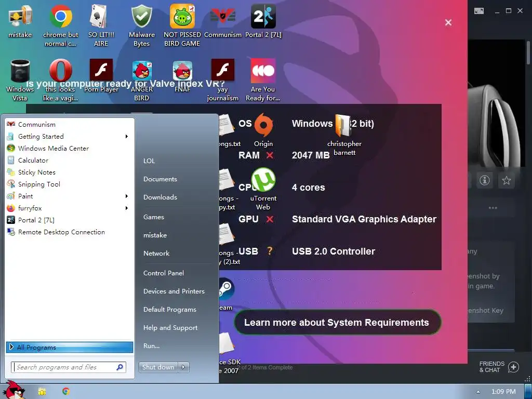Open 'chrome but normal' Chrome desktop shortcut
532x399 pixels.
tap(60, 25)
